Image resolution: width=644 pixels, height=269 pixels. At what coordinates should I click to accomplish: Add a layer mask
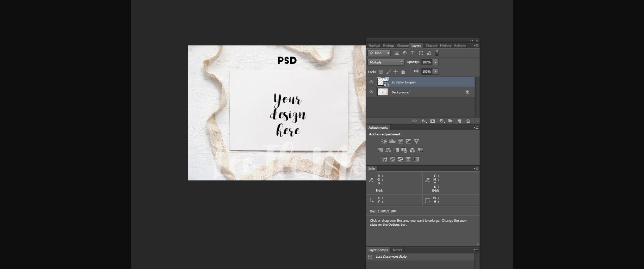click(x=433, y=121)
